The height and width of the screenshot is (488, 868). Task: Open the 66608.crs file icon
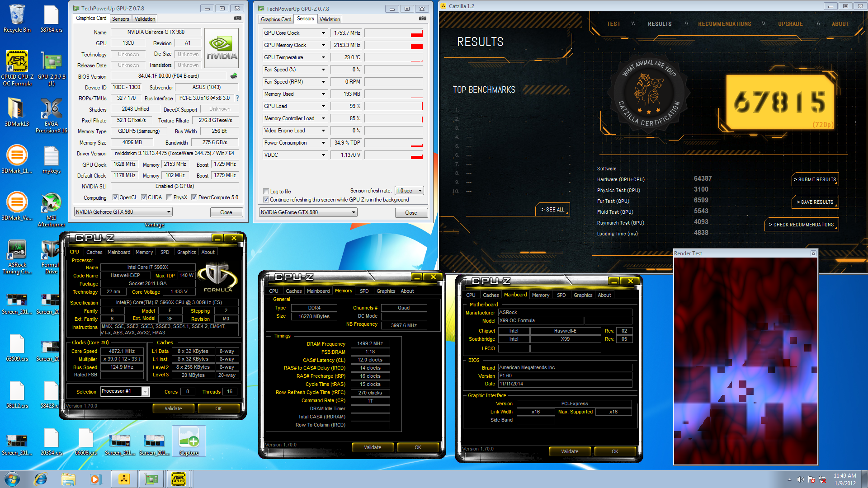click(x=85, y=441)
